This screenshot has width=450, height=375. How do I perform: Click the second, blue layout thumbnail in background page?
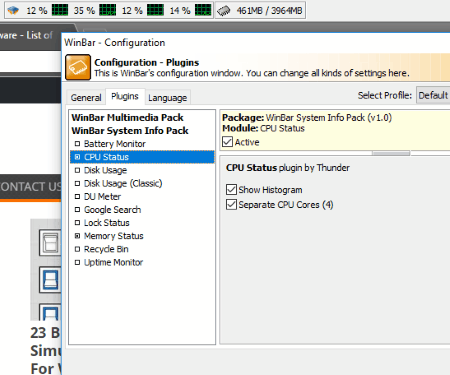pos(50,279)
